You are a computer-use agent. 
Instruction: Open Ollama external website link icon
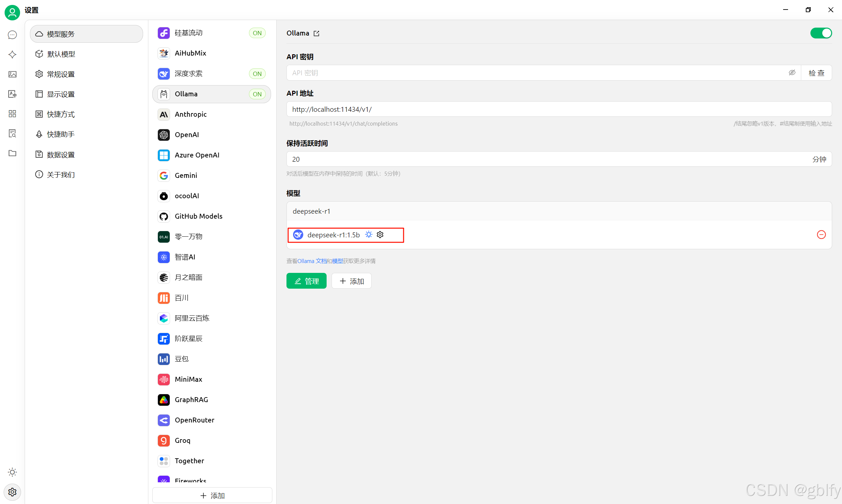coord(316,33)
